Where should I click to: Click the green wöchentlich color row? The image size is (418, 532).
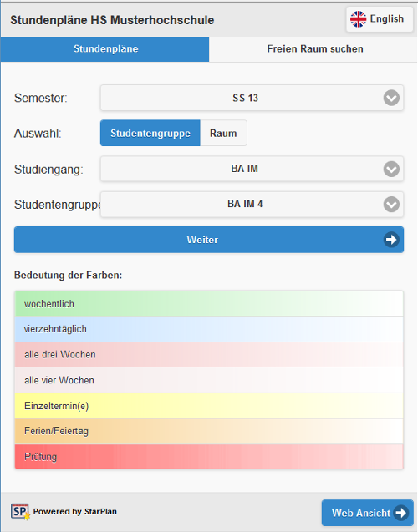click(209, 304)
